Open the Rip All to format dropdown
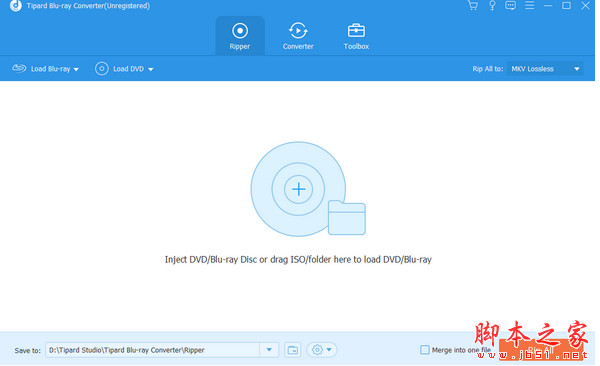Viewport: 600px width, 366px height. [x=545, y=69]
